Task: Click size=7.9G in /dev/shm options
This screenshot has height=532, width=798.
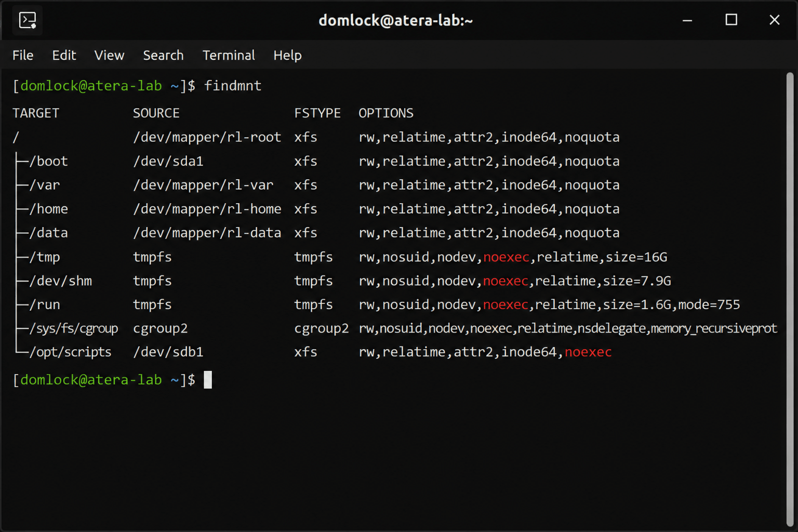Action: (x=637, y=281)
